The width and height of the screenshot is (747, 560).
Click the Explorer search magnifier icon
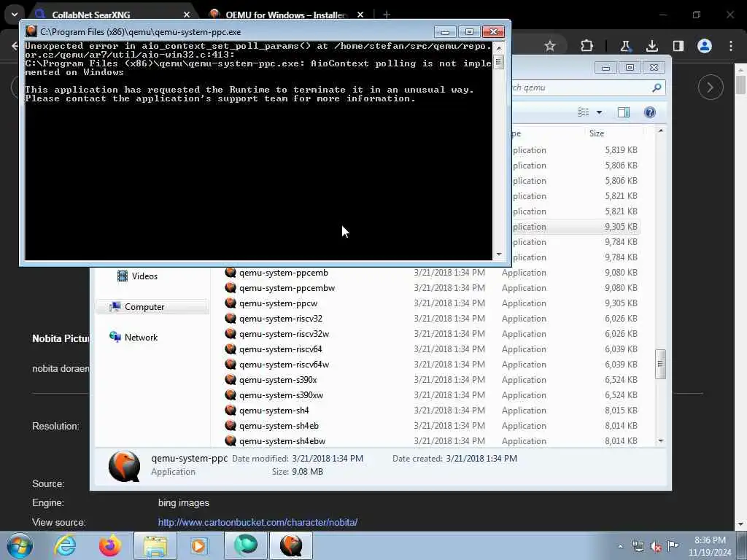click(657, 87)
